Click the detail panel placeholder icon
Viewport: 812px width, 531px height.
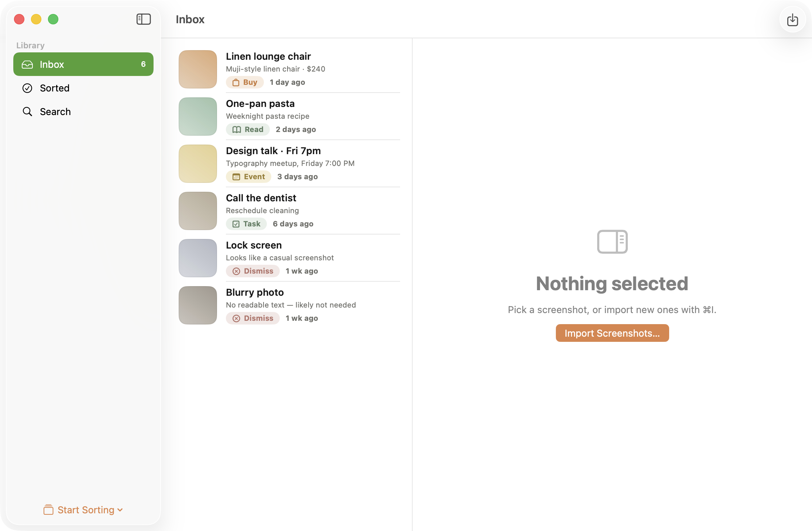pyautogui.click(x=612, y=242)
